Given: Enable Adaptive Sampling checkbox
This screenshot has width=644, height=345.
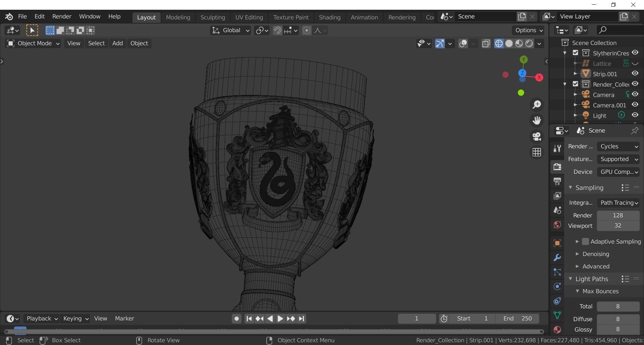Looking at the screenshot, I should coord(585,242).
